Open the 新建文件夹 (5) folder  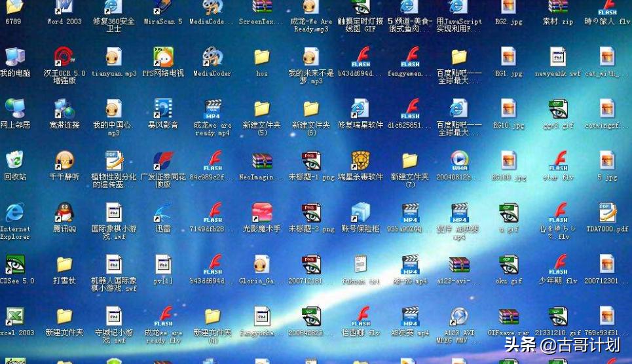(x=262, y=109)
